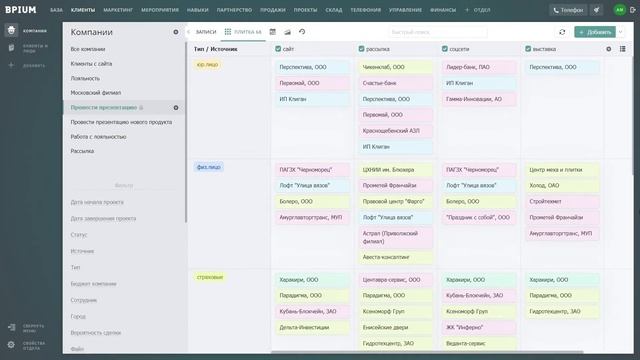Screen dimensions: 640x360
Task: Expand the Город filter
Action: point(78,316)
